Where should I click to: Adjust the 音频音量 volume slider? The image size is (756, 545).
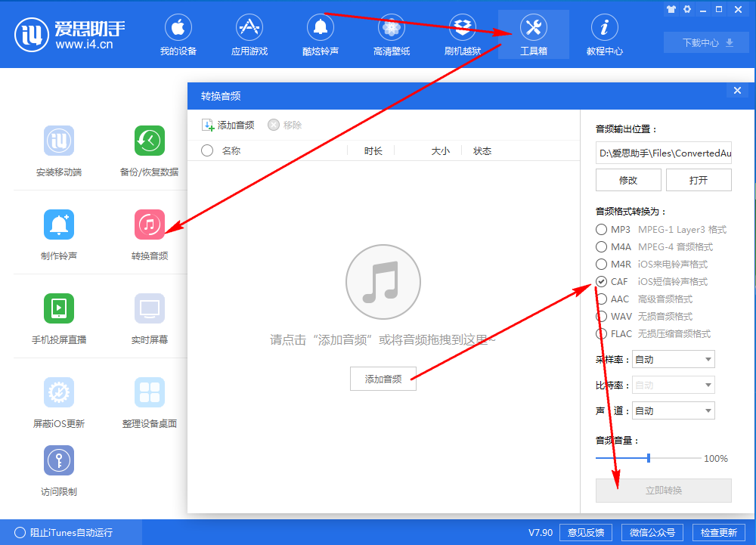pos(648,457)
